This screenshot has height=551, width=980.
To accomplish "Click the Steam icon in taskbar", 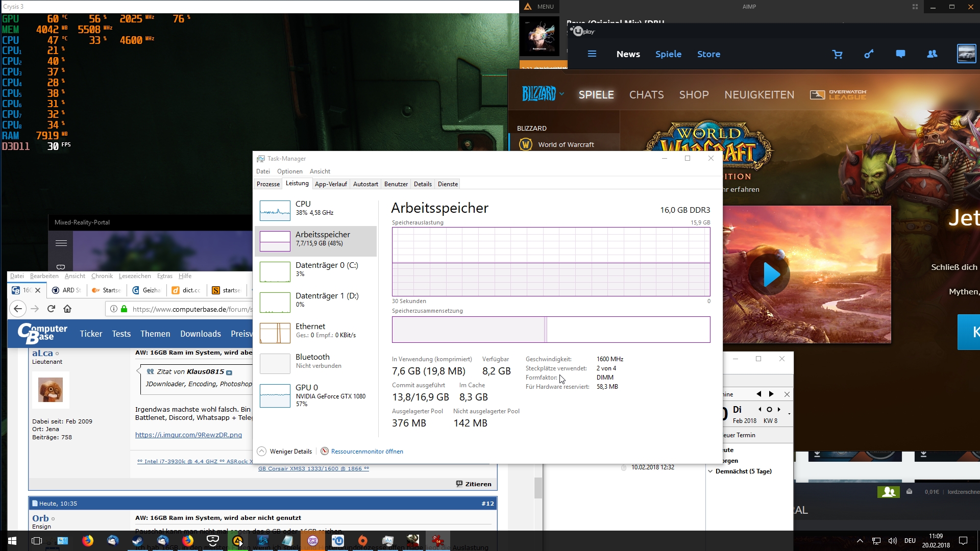I will click(138, 541).
